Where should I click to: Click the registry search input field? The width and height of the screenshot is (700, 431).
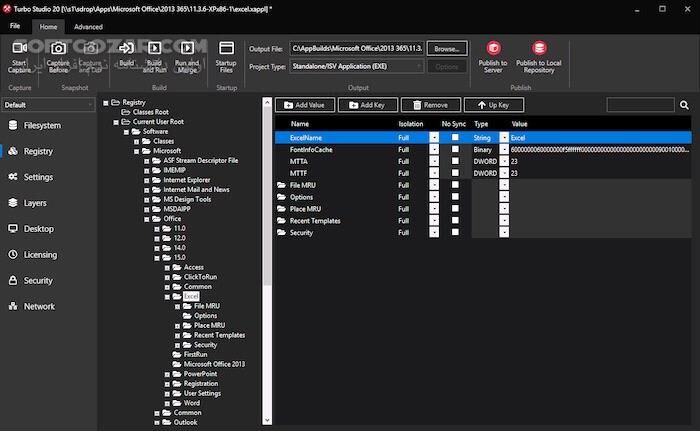coord(640,105)
